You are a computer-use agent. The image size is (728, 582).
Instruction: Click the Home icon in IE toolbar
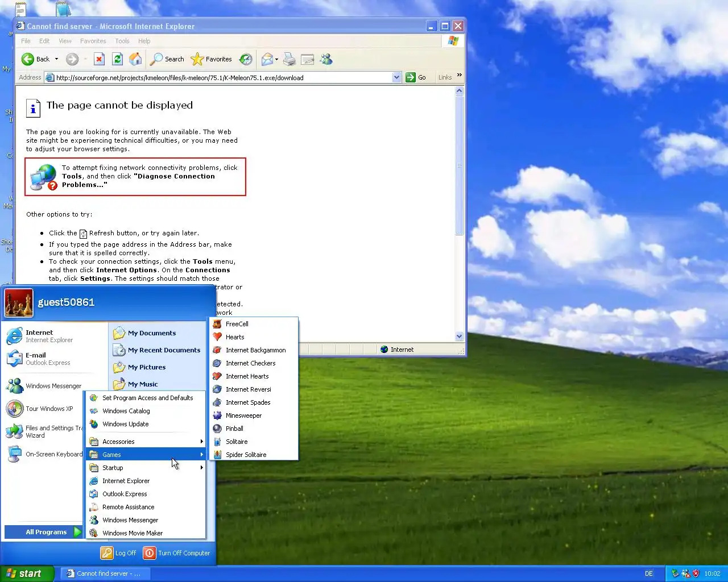coord(135,59)
